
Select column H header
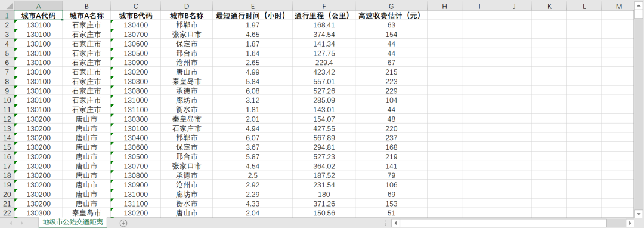(x=444, y=6)
